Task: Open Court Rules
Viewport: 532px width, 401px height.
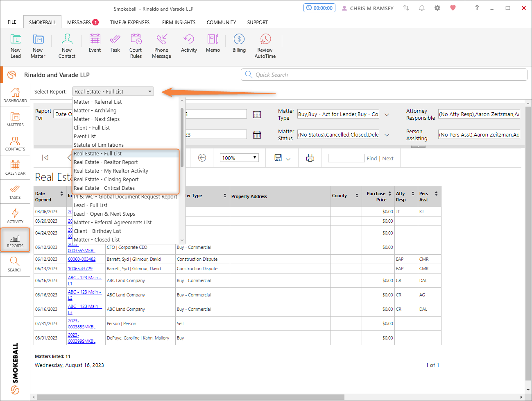Action: (x=136, y=46)
